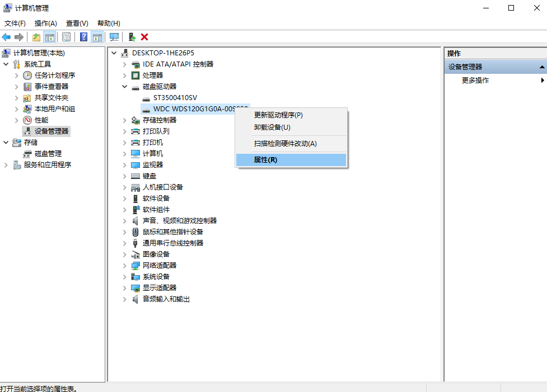Image resolution: width=547 pixels, height=392 pixels.
Task: Select the ST3500410SV disk drive
Action: [175, 98]
